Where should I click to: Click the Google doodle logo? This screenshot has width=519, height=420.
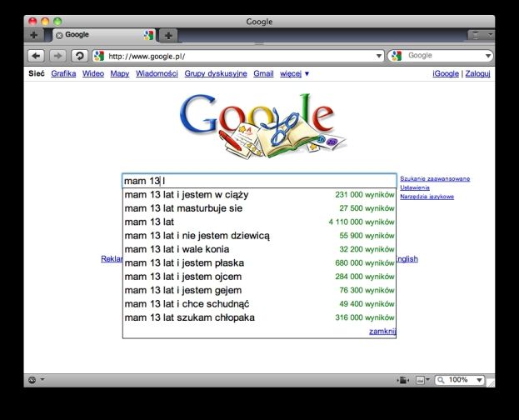262,126
